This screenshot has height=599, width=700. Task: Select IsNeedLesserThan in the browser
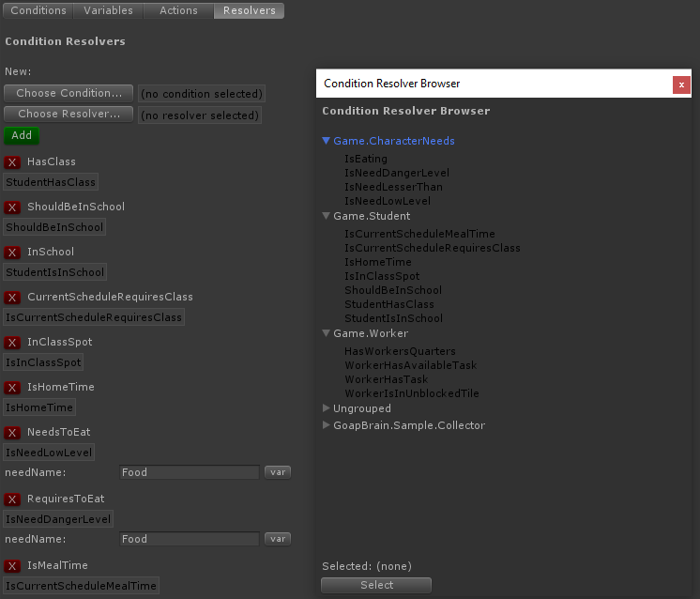[393, 187]
